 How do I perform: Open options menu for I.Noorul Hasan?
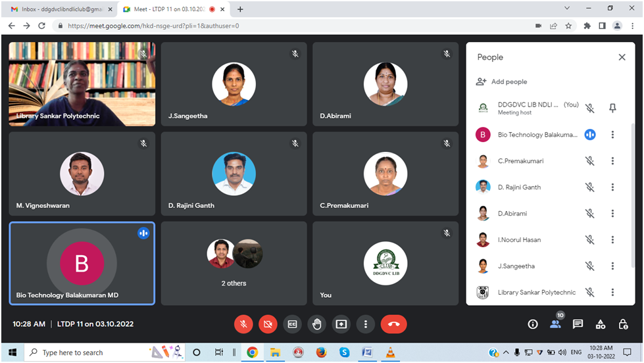pos(612,239)
